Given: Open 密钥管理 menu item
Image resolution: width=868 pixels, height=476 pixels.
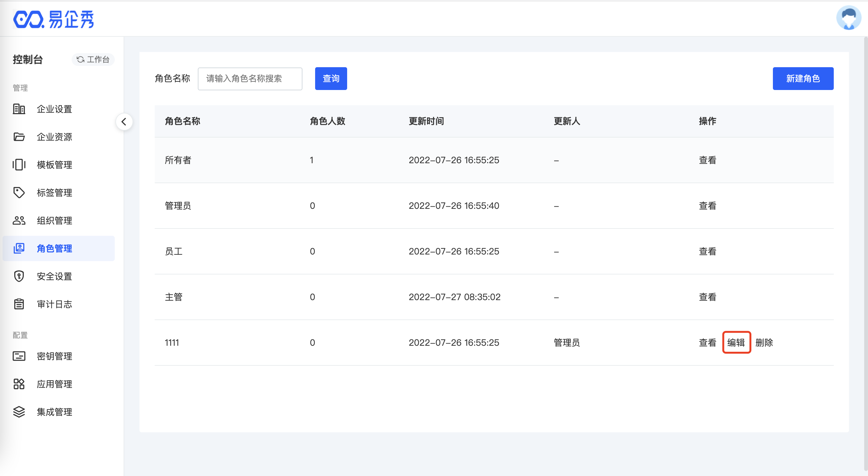Looking at the screenshot, I should 54,356.
